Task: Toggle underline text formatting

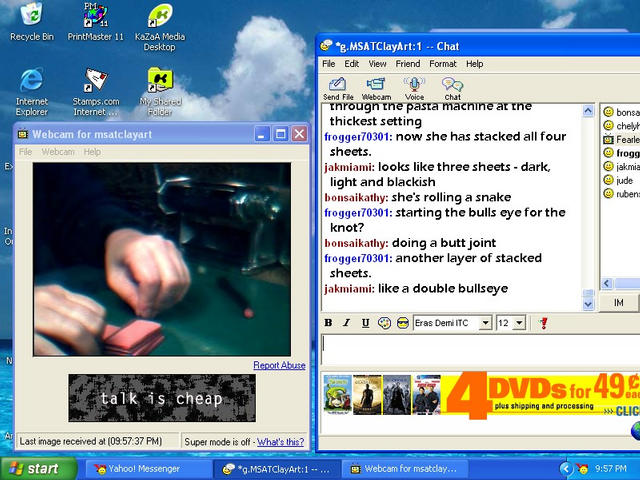Action: click(365, 323)
